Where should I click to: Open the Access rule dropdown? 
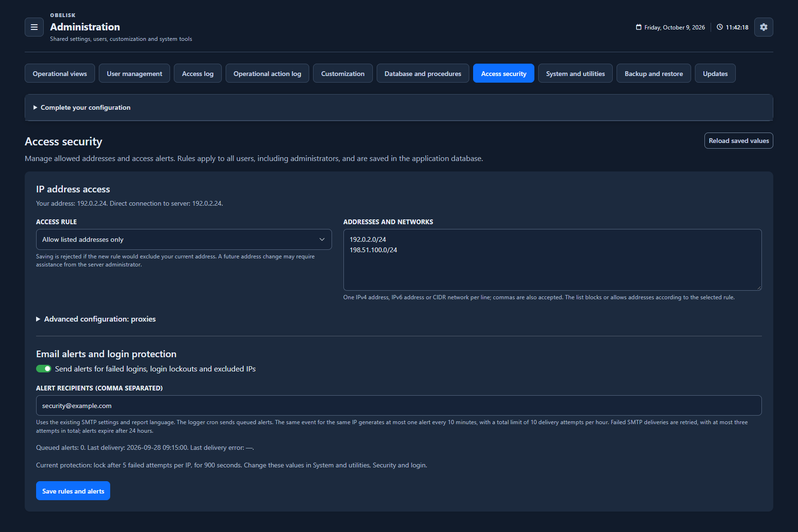coord(184,239)
